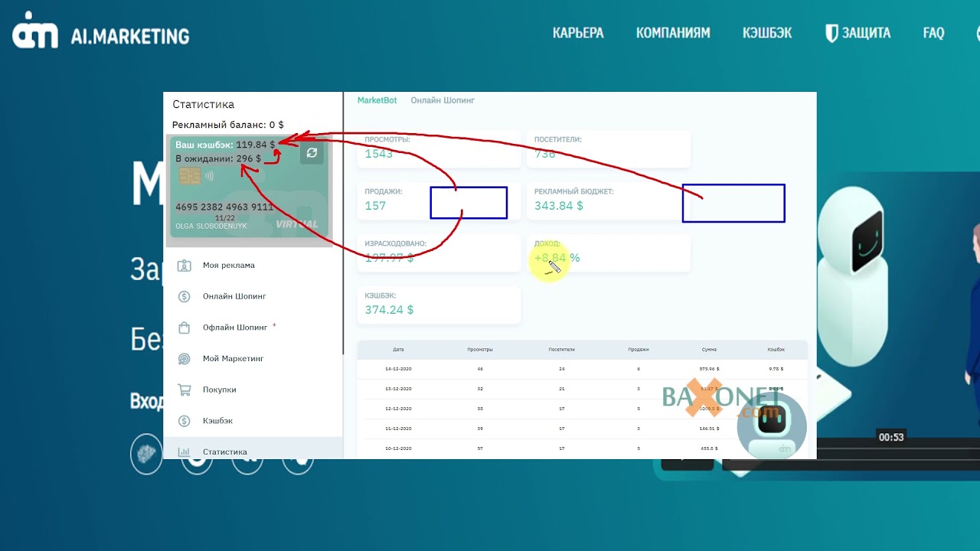Viewport: 980px width, 551px height.
Task: Click the Сумма table column header
Action: click(709, 350)
